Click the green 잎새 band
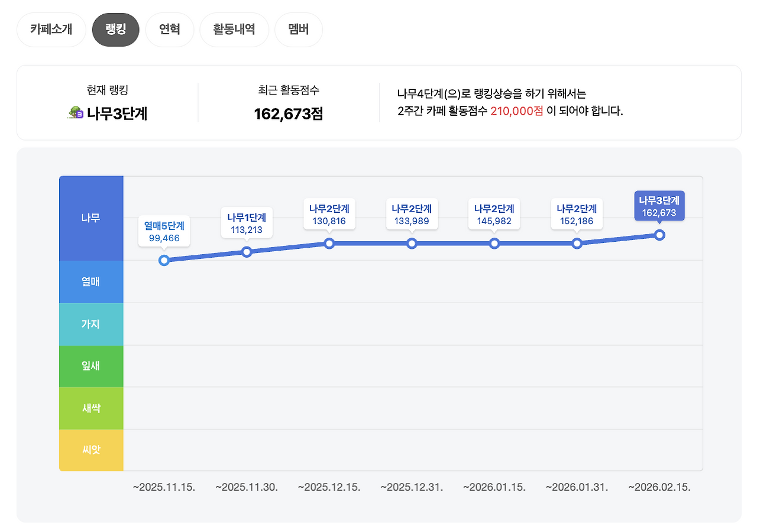This screenshot has width=757, height=532. coord(91,366)
